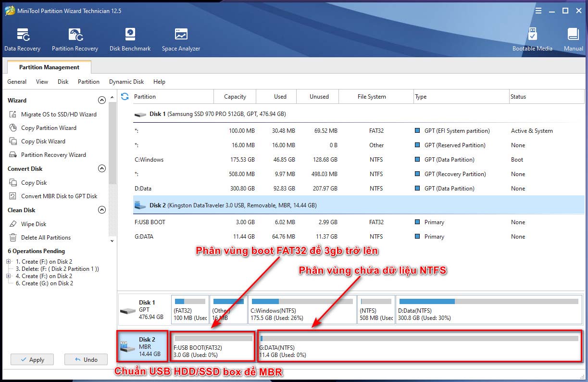Launch the Partition Recovery tool
Screen dimensions: 588x382
(75, 39)
